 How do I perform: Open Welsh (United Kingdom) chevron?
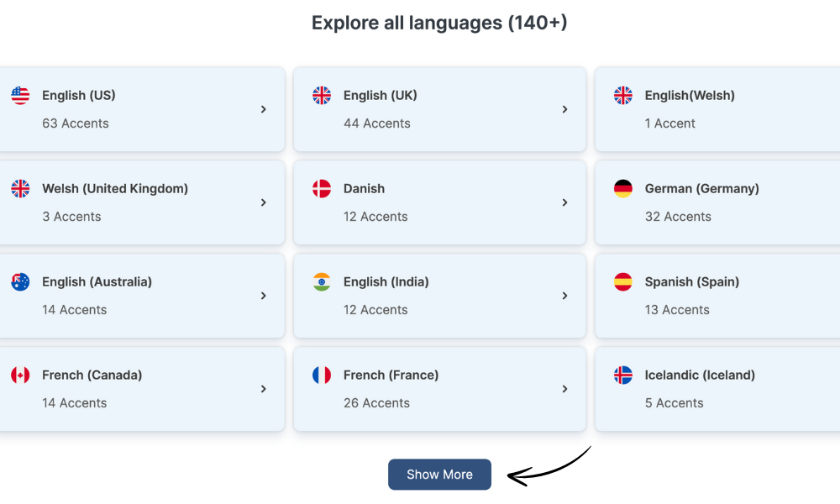coord(263,202)
